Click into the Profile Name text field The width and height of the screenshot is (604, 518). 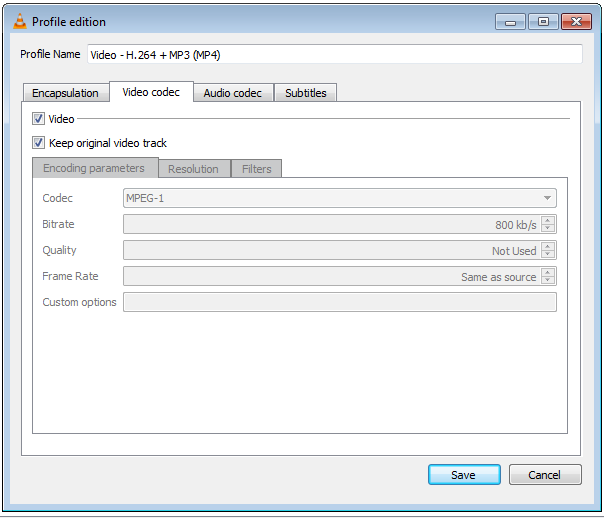[x=334, y=54]
